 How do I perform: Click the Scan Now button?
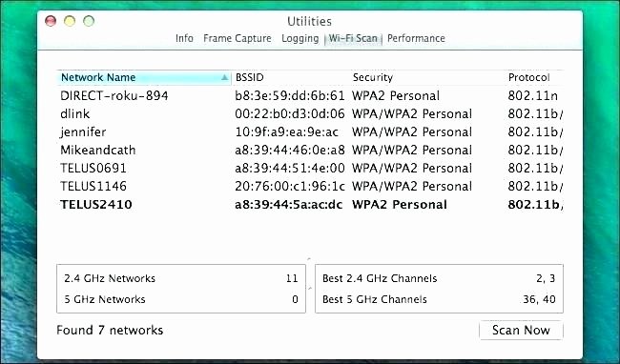click(521, 330)
